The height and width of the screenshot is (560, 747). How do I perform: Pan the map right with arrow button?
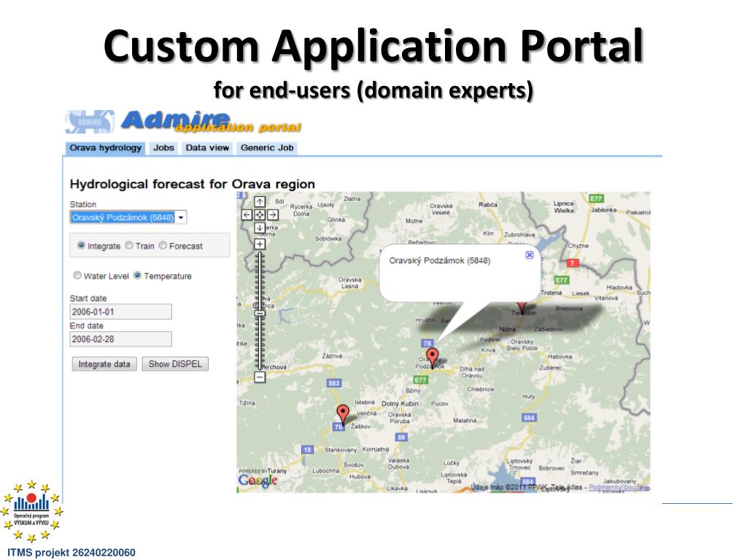tap(273, 215)
